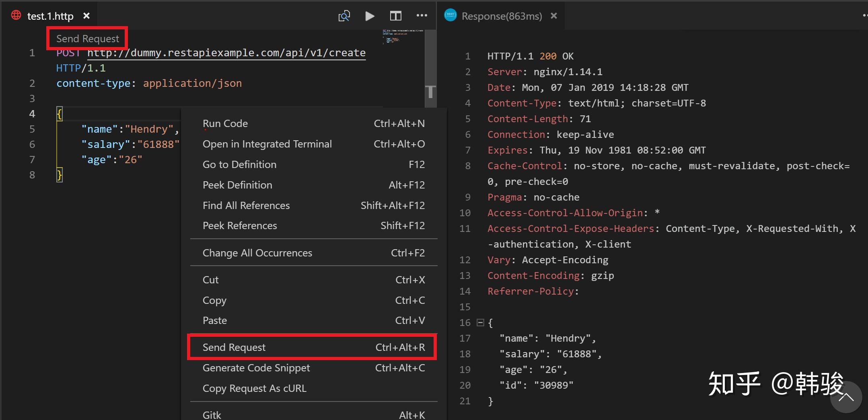Open the More Actions ellipsis in the editor toolbar
This screenshot has height=420, width=868.
pyautogui.click(x=421, y=16)
